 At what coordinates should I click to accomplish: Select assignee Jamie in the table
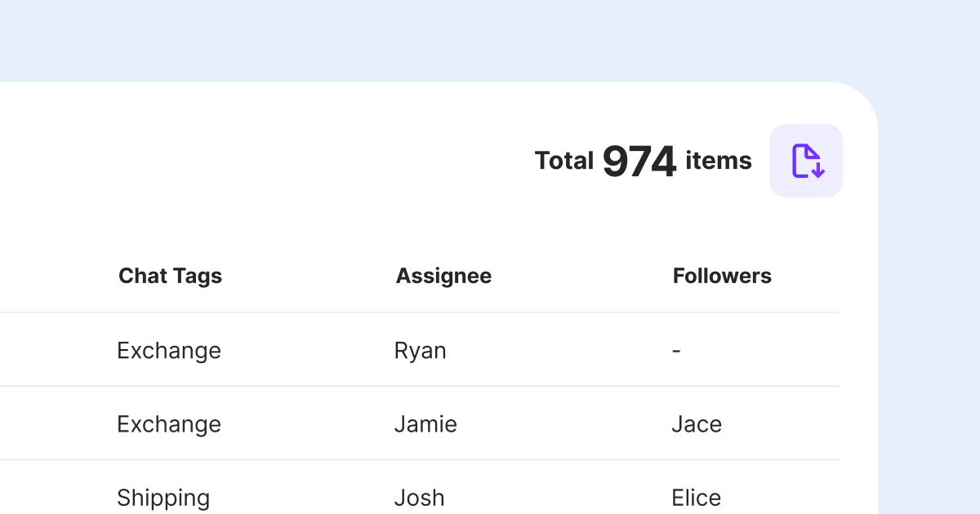pyautogui.click(x=425, y=424)
